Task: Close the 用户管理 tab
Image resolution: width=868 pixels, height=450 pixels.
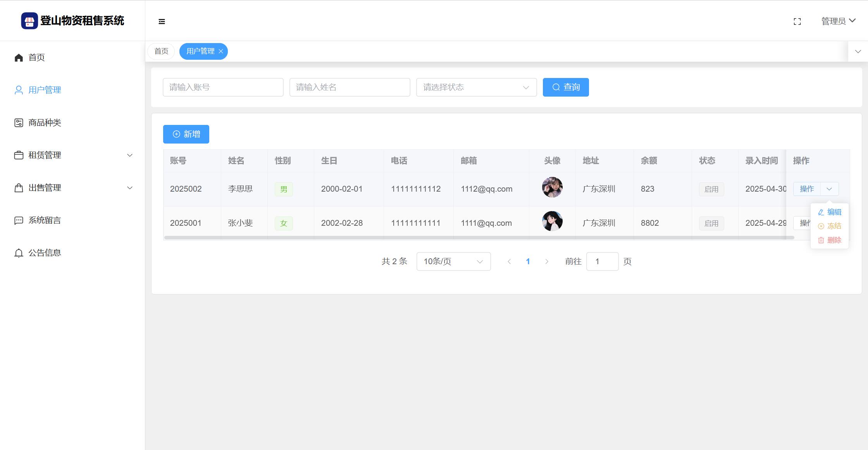Action: point(221,52)
